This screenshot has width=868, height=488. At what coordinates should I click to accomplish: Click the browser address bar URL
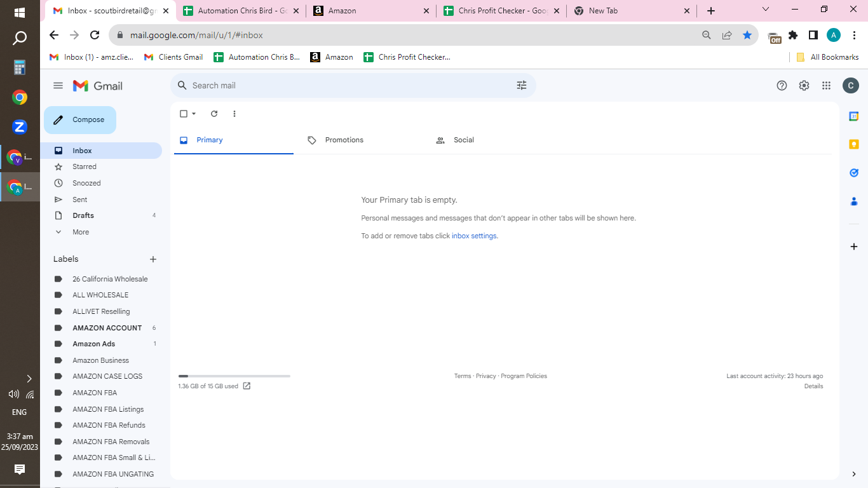point(196,36)
